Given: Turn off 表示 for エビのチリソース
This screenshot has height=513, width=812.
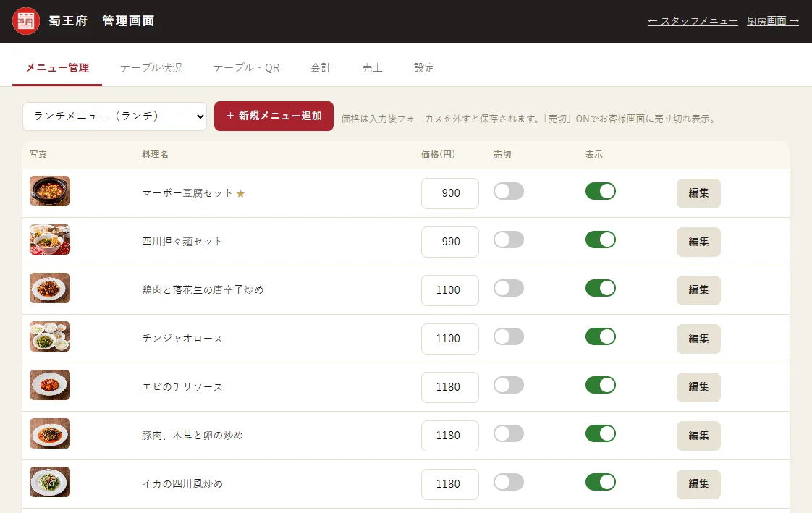Looking at the screenshot, I should coord(601,385).
